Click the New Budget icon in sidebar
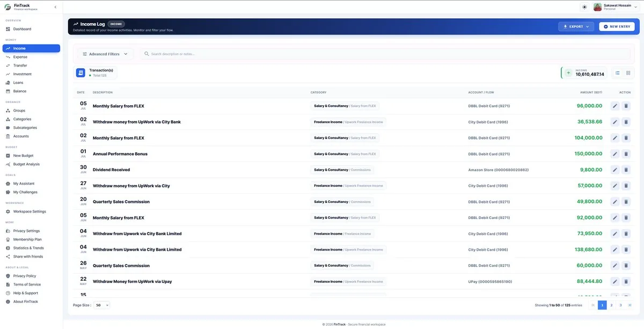The image size is (644, 329). tap(8, 156)
